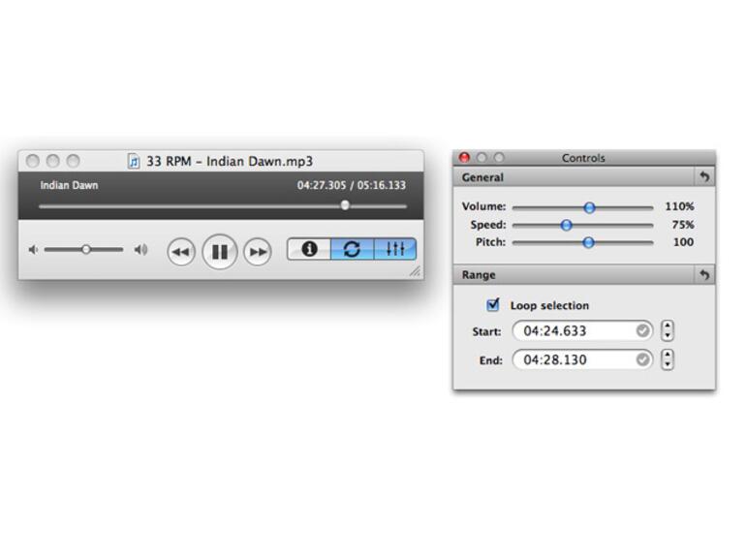Close the Controls window
This screenshot has width=746, height=560.
[464, 158]
